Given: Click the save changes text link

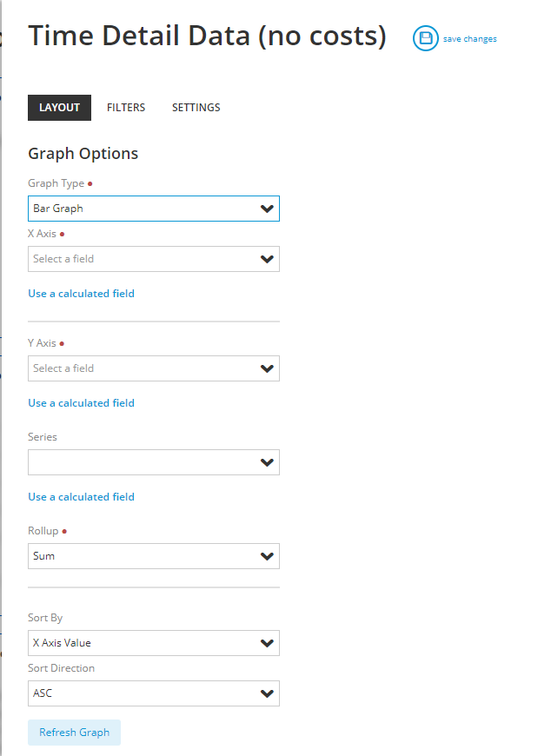Looking at the screenshot, I should [470, 39].
